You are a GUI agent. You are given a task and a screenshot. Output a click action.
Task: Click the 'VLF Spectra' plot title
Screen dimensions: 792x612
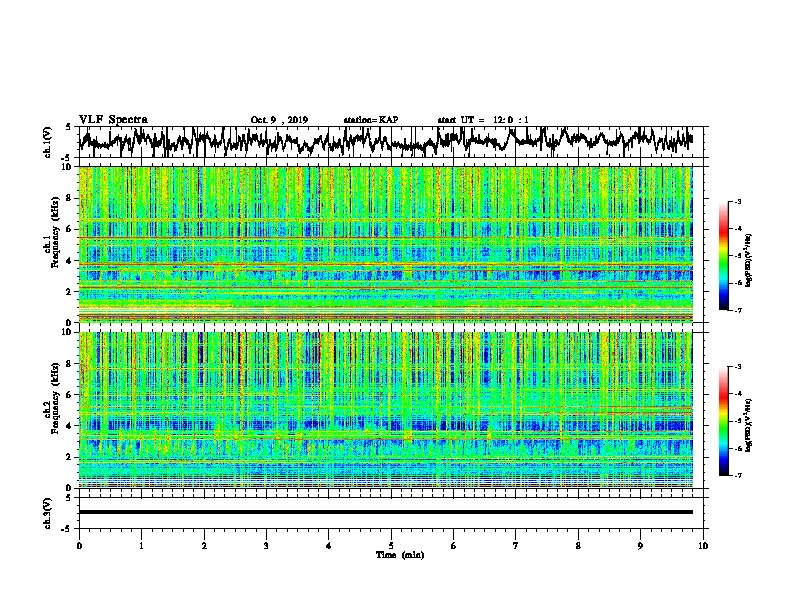pos(113,120)
